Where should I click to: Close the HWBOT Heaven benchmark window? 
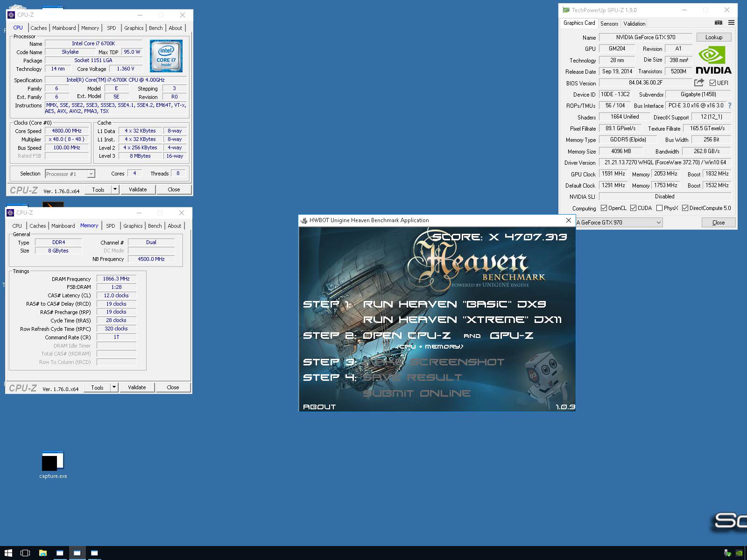tap(568, 220)
